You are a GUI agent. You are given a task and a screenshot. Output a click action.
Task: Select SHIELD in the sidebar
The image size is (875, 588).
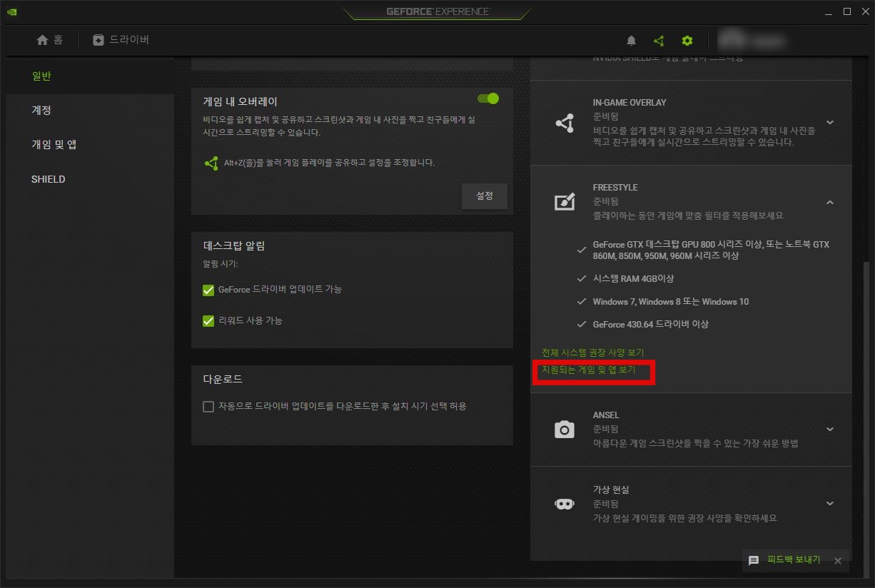point(48,179)
